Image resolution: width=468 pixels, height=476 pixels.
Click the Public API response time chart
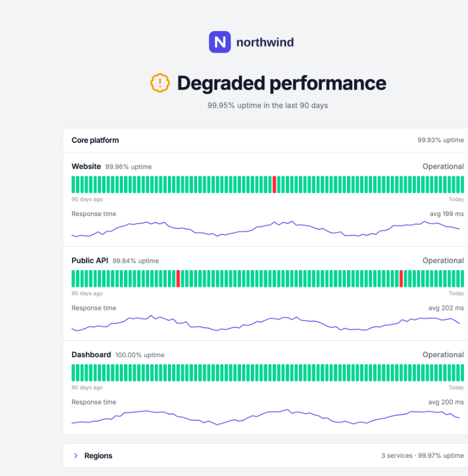pos(266,323)
